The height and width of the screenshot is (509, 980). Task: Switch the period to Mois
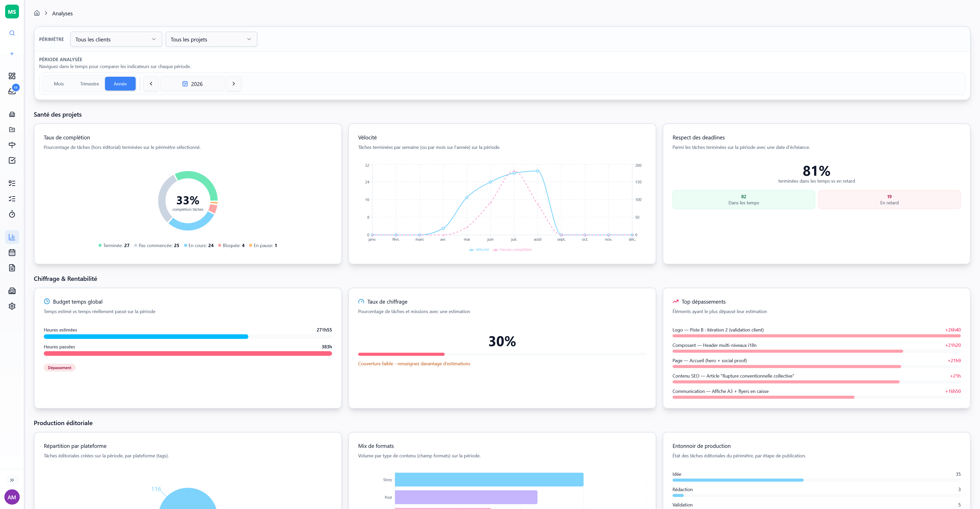point(59,84)
